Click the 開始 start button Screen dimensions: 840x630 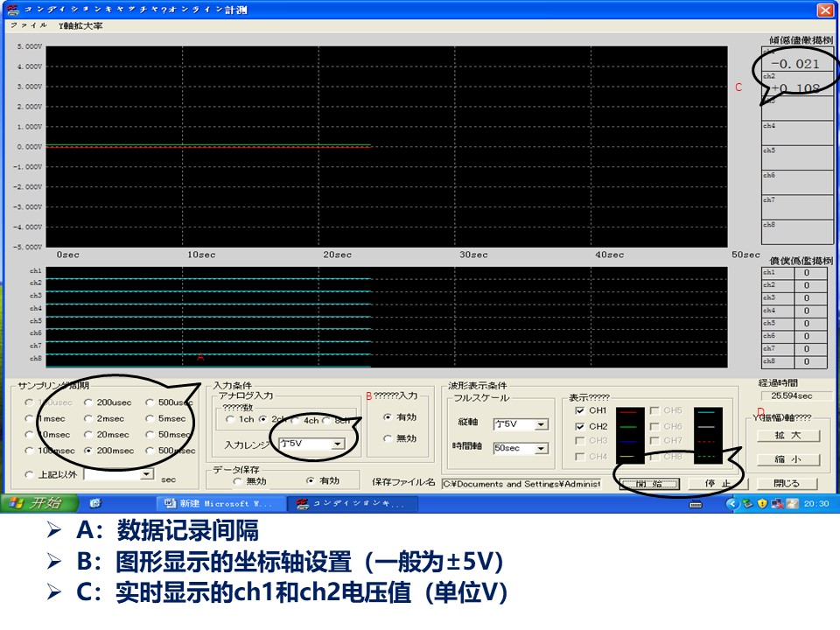[x=649, y=484]
